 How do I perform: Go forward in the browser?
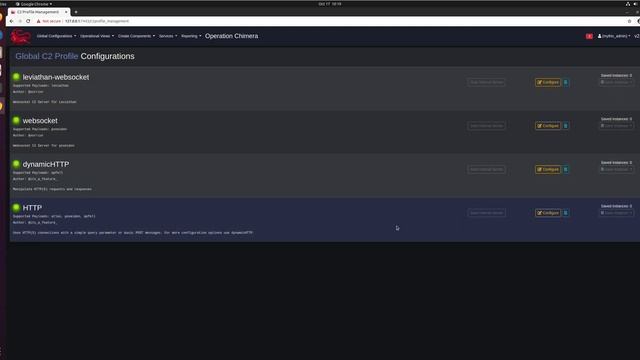[20, 21]
